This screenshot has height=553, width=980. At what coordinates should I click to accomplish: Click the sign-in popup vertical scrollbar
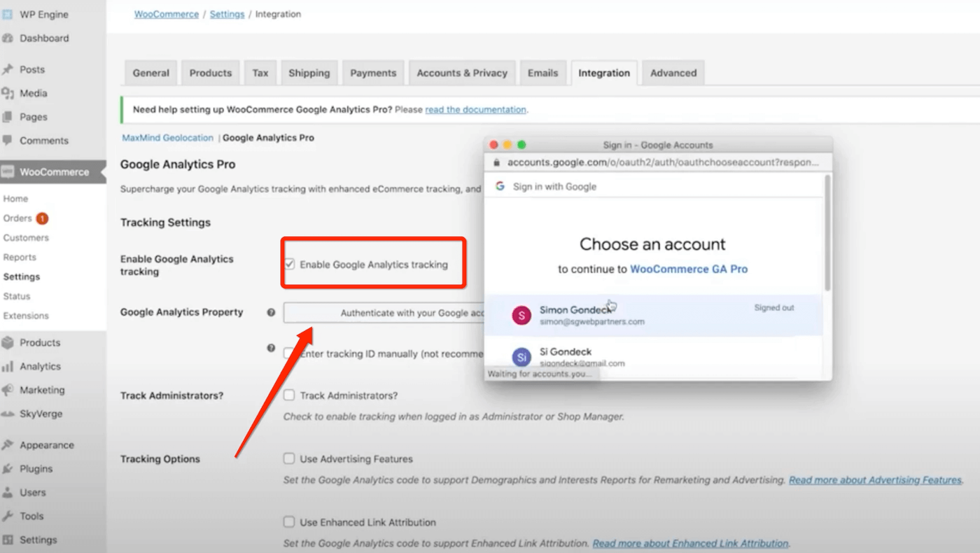[827, 233]
